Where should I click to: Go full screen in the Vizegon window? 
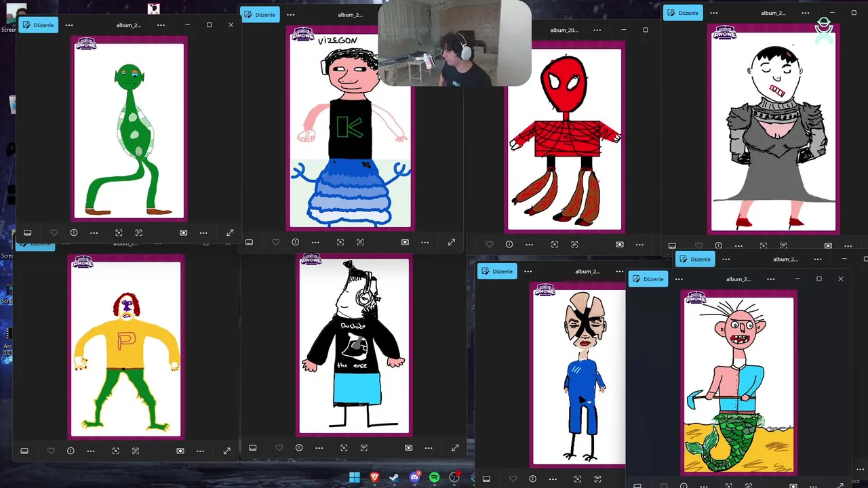pyautogui.click(x=452, y=242)
